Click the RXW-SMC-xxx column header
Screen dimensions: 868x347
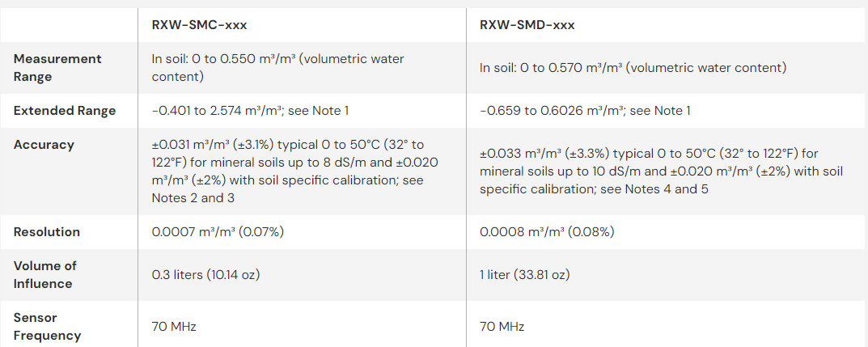coord(199,24)
